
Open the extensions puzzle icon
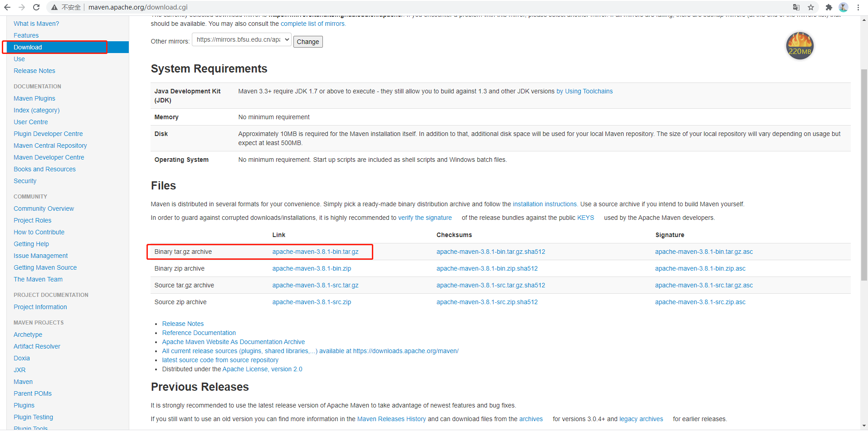click(829, 7)
